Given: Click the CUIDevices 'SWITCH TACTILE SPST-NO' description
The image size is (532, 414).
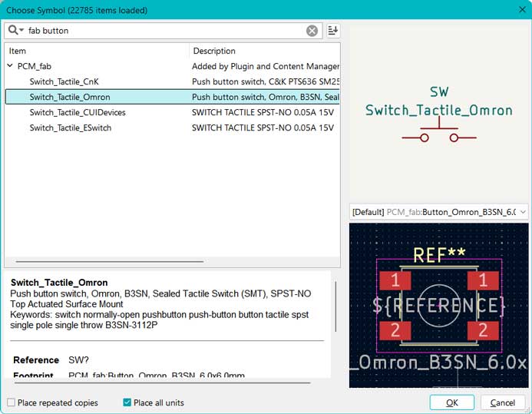Looking at the screenshot, I should 263,112.
